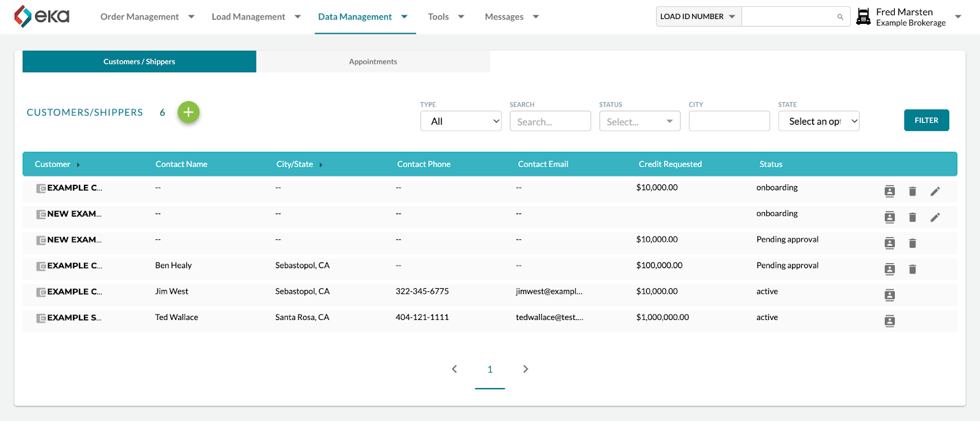Edit the second onboarding customer with pencil icon
980x421 pixels.
[x=935, y=217]
